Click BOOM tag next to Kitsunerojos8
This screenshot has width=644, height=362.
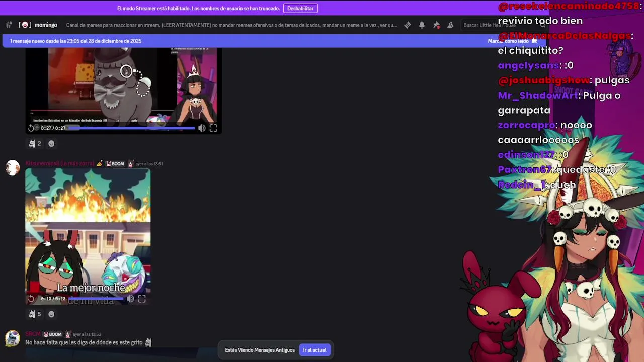click(115, 163)
